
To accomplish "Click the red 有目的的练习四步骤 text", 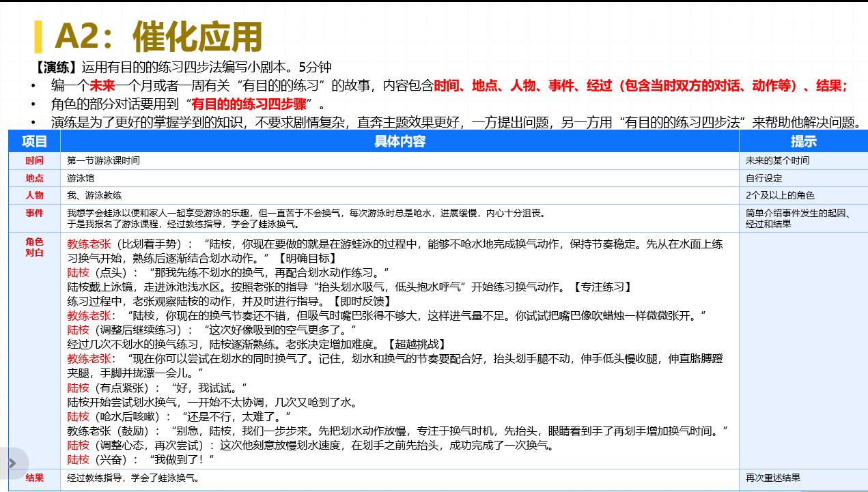I will tap(249, 104).
